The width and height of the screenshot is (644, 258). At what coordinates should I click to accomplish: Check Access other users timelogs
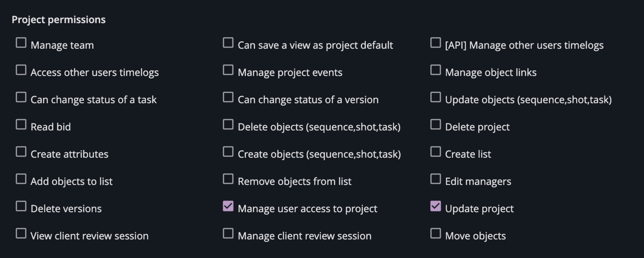[x=21, y=70]
